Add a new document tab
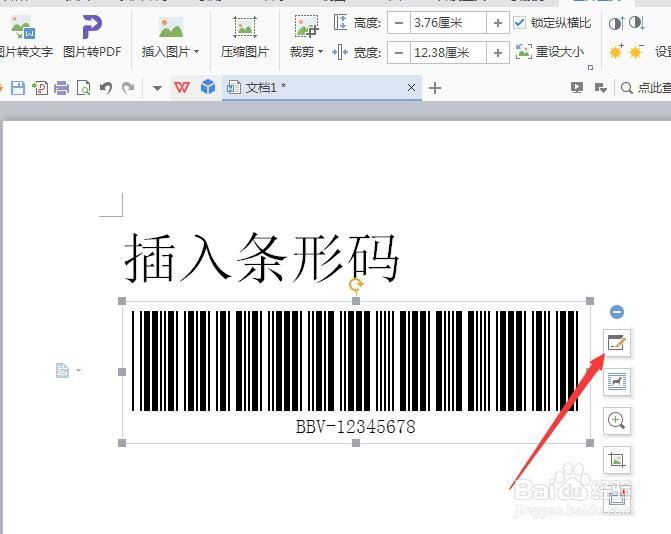 (x=435, y=88)
